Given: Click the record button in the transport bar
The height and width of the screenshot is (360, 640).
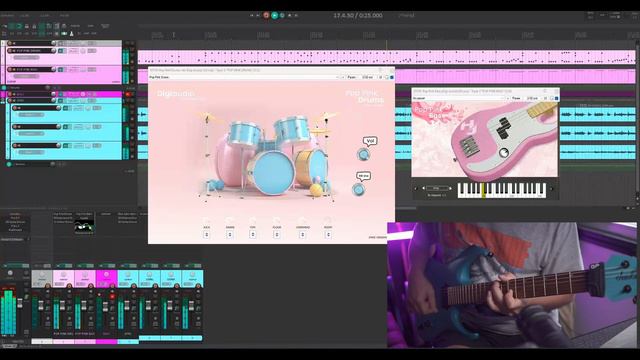Looking at the screenshot, I should (266, 16).
